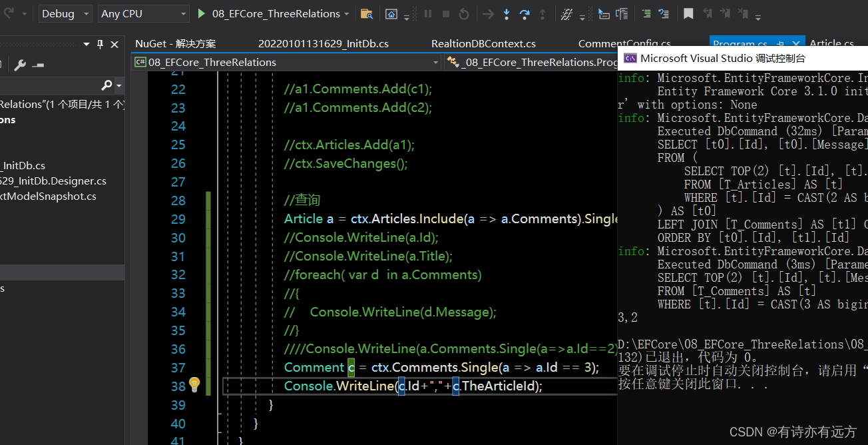Open the 08_EFCore_ThreeRelations project navigation combo box
The height and width of the screenshot is (445, 868).
coord(286,63)
